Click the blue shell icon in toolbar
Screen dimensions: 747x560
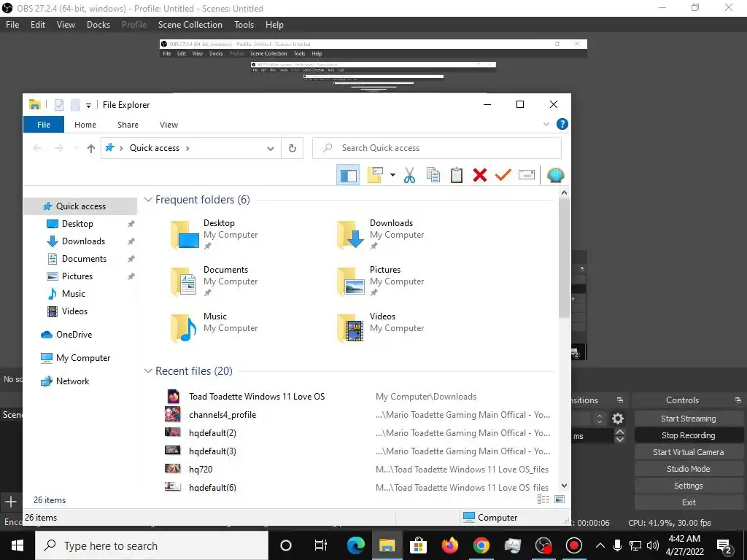555,175
